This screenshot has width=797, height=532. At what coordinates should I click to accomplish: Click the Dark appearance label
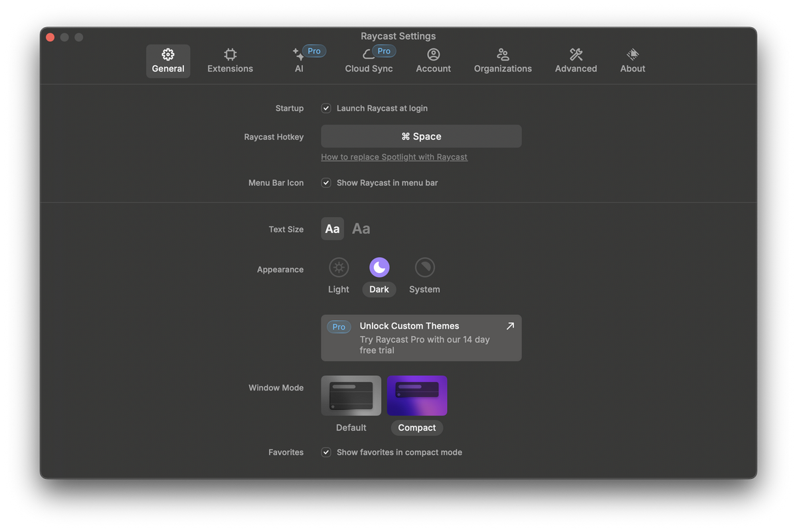click(379, 290)
